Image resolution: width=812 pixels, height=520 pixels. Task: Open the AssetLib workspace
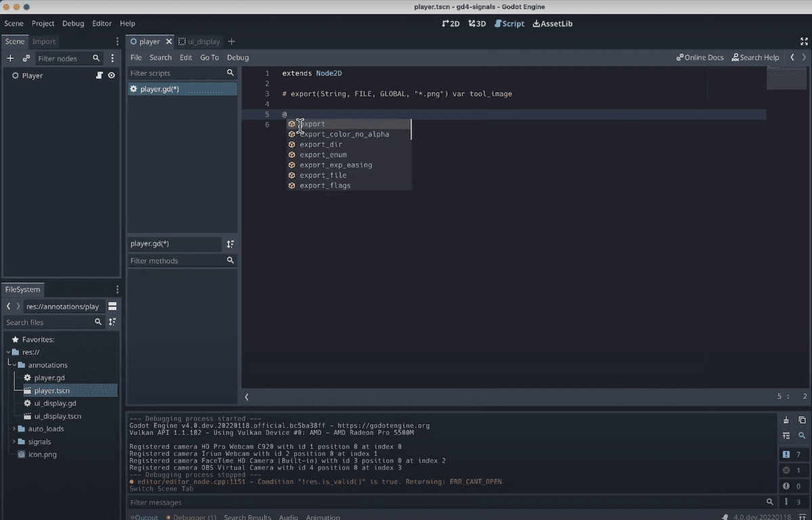click(x=552, y=23)
